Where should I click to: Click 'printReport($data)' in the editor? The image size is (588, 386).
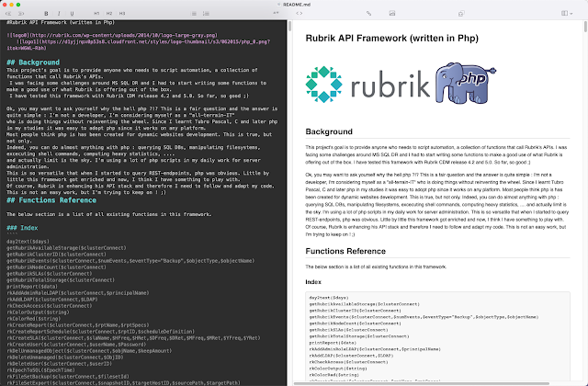click(32, 287)
